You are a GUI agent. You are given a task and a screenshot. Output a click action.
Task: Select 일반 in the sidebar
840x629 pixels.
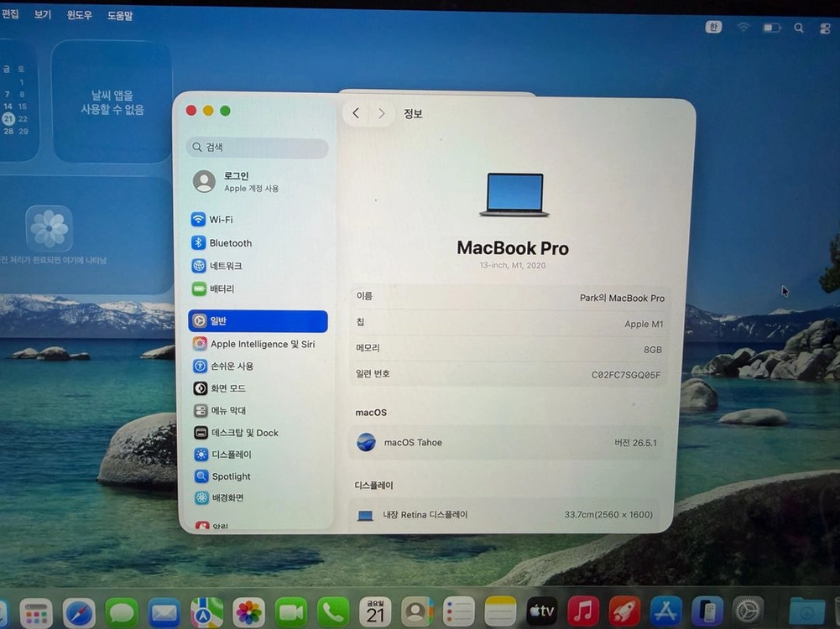pyautogui.click(x=258, y=320)
